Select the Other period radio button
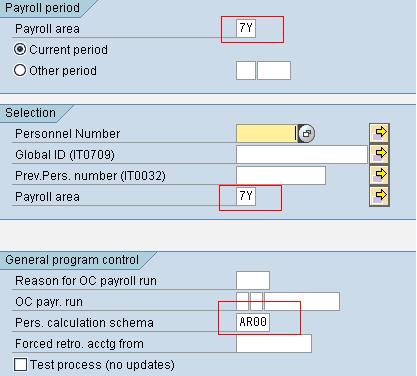 point(20,70)
